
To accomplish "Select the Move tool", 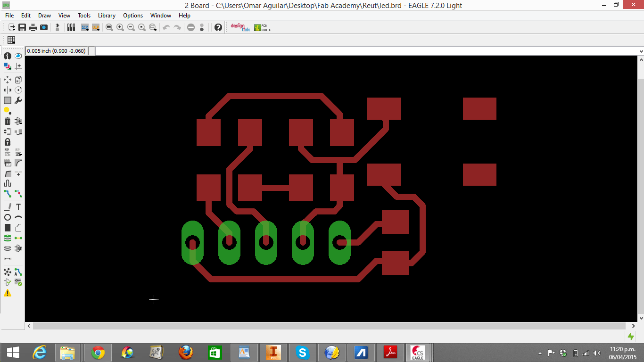I will (8, 80).
